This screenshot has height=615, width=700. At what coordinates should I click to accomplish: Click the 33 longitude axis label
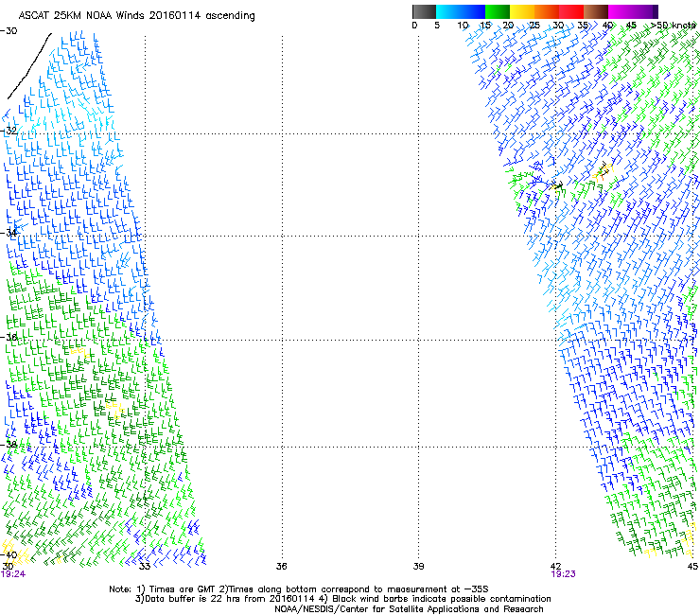click(145, 567)
